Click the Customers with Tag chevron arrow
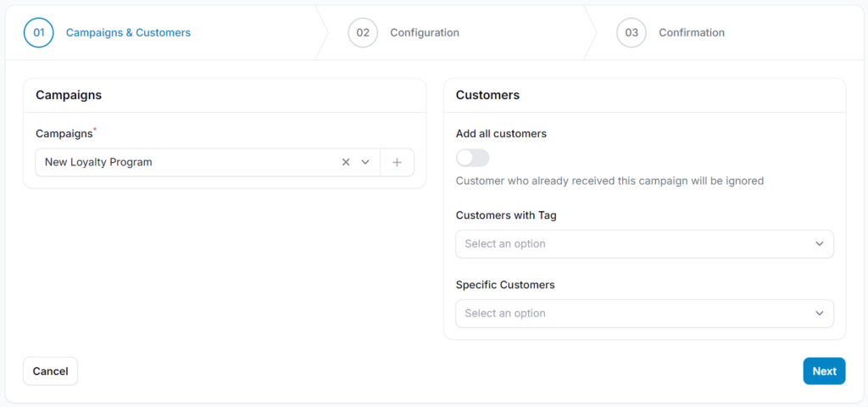Screen dimensions: 868x407 pyautogui.click(x=820, y=244)
